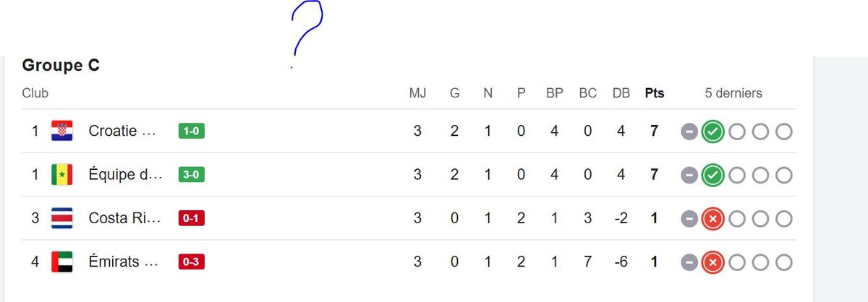Click the red 0-3 score badge
Viewport: 868px width, 302px height.
pos(192,262)
